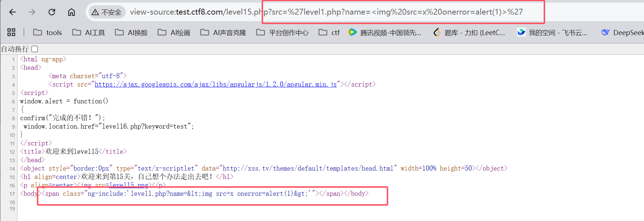644x221 pixels.
Task: Go back with the browser back arrow
Action: pyautogui.click(x=12, y=12)
